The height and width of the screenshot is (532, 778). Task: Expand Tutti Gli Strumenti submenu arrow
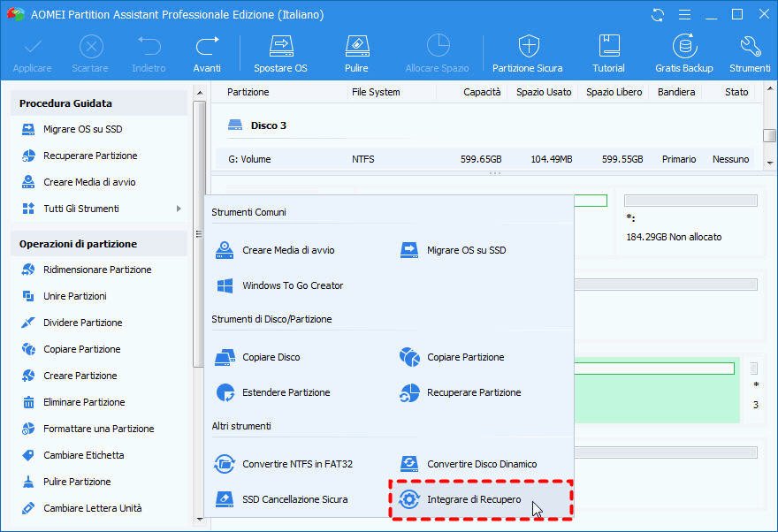pos(179,209)
